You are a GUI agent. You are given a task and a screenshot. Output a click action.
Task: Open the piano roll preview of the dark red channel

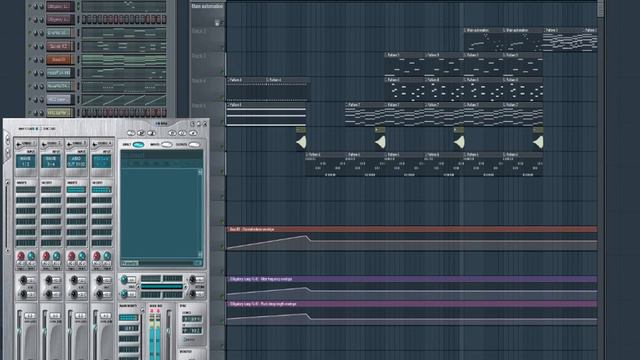[124, 46]
